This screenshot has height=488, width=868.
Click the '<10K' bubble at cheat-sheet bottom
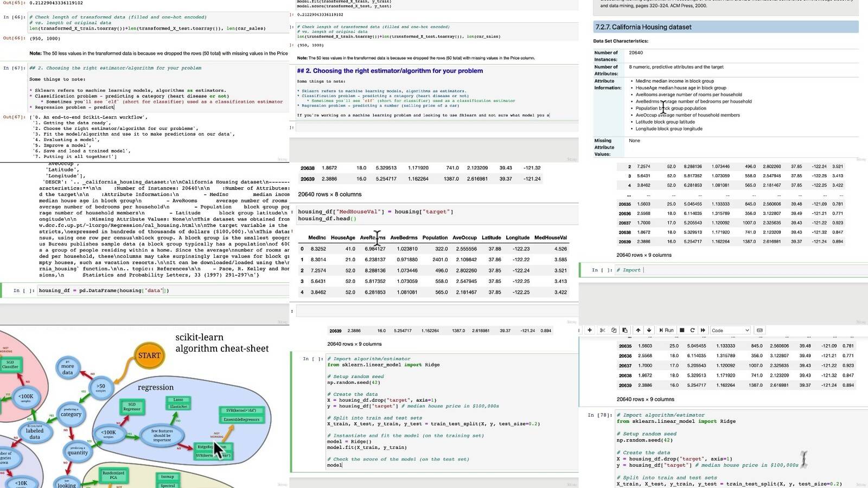tap(21, 483)
